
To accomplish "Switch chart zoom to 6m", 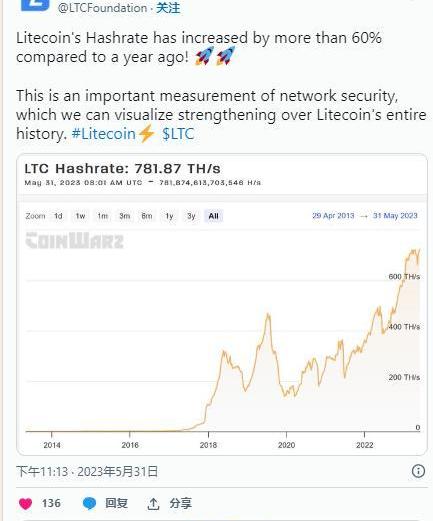I will pyautogui.click(x=147, y=216).
